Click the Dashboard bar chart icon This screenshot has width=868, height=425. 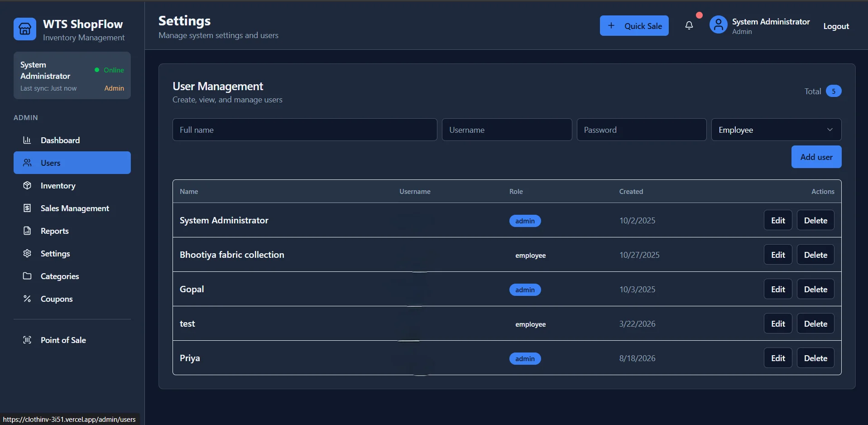click(27, 140)
